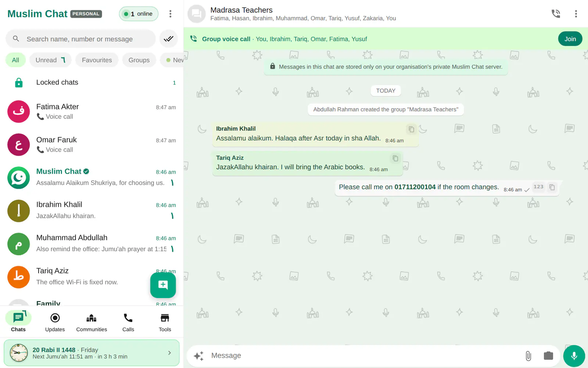The image size is (588, 368).
Task: Open Locked chats
Action: coord(92,82)
